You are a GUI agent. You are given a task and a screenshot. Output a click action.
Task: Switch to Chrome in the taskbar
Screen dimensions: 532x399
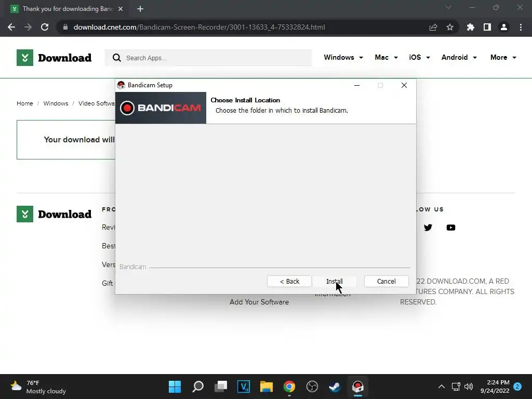click(289, 387)
